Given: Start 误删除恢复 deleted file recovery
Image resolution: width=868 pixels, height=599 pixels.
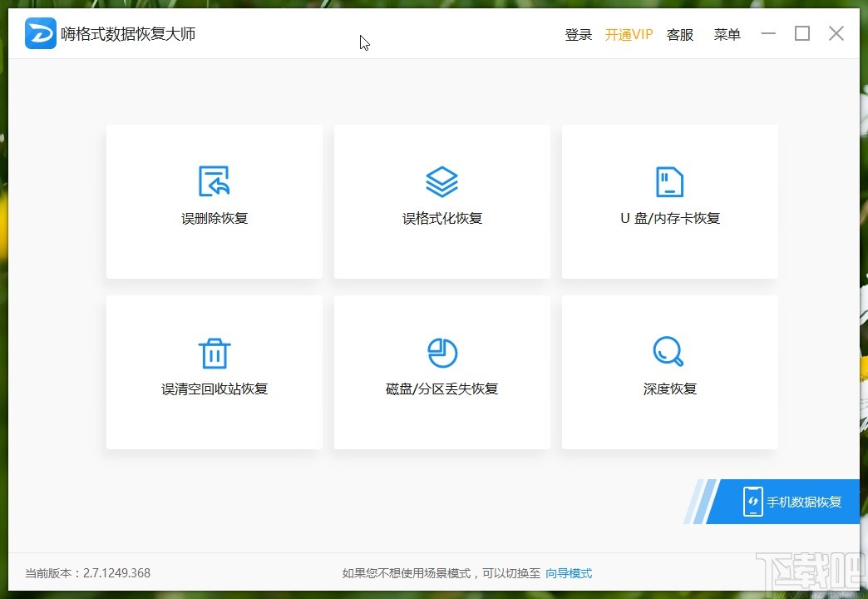Looking at the screenshot, I should pos(214,201).
